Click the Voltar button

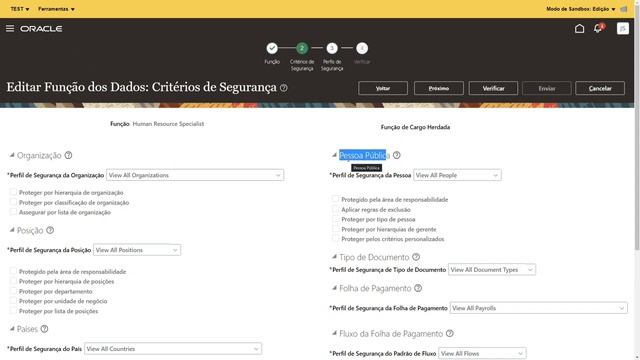pyautogui.click(x=383, y=88)
